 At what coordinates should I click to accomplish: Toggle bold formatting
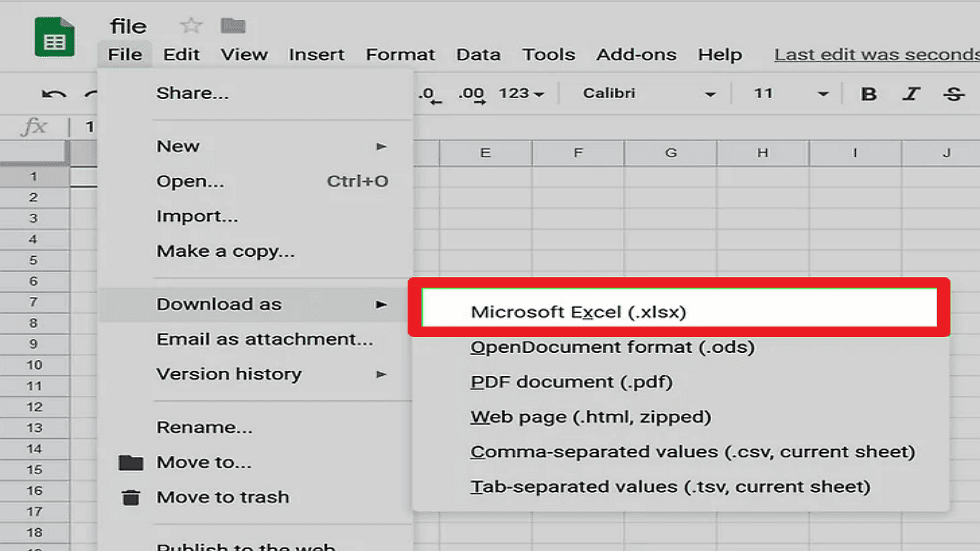pos(869,94)
